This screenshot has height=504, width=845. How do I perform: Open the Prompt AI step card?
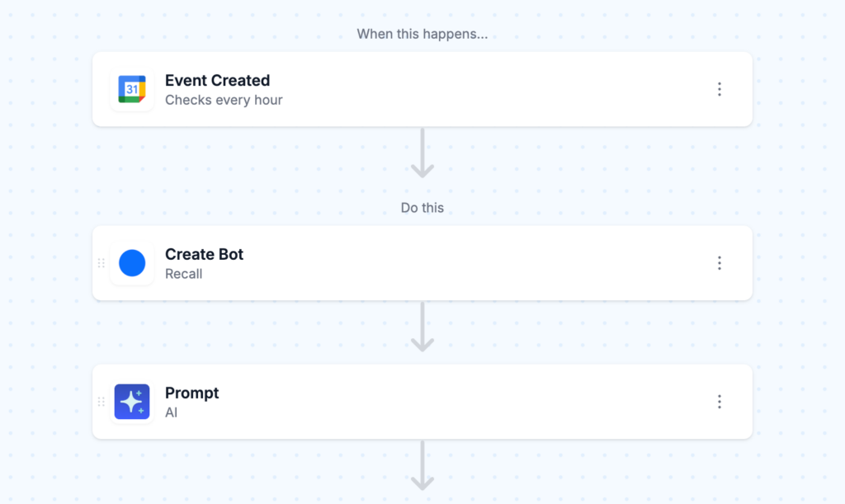(x=422, y=402)
